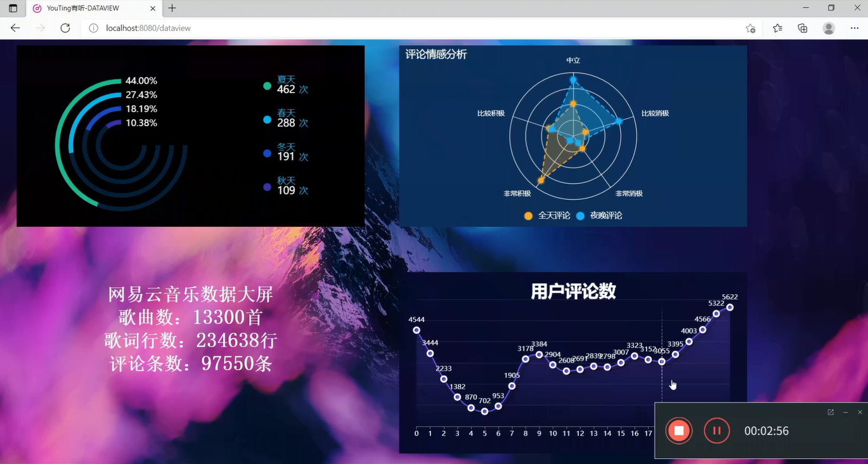This screenshot has width=868, height=464.
Task: Close the recorder widget
Action: 860,413
